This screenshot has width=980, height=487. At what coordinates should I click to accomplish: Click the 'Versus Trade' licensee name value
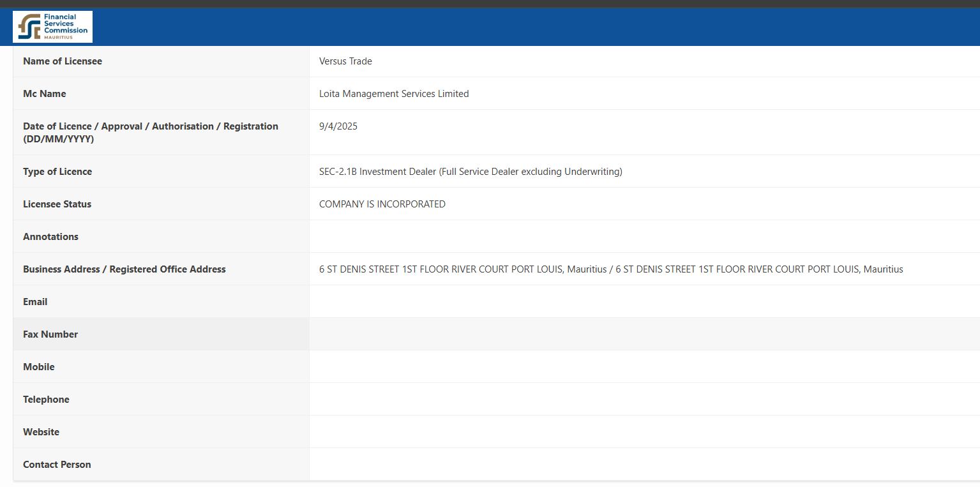(345, 61)
